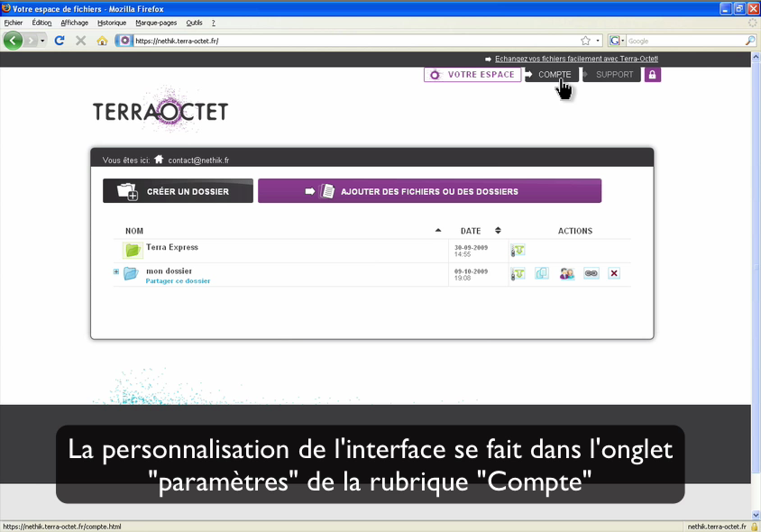Viewport: 761px width, 532px height.
Task: Click Ajouter des fichiers ou des dossiers
Action: point(429,191)
